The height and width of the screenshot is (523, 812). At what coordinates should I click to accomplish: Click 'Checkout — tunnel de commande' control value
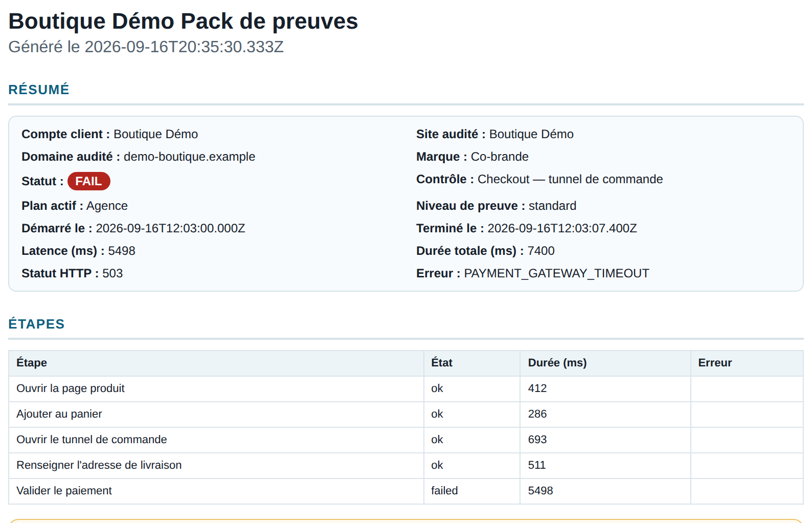click(570, 179)
